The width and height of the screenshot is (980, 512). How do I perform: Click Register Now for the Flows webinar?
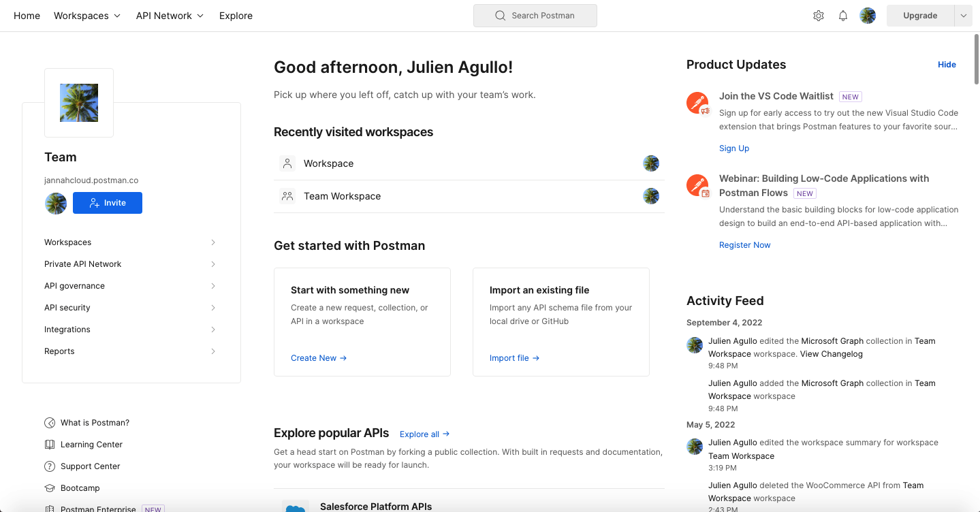744,244
